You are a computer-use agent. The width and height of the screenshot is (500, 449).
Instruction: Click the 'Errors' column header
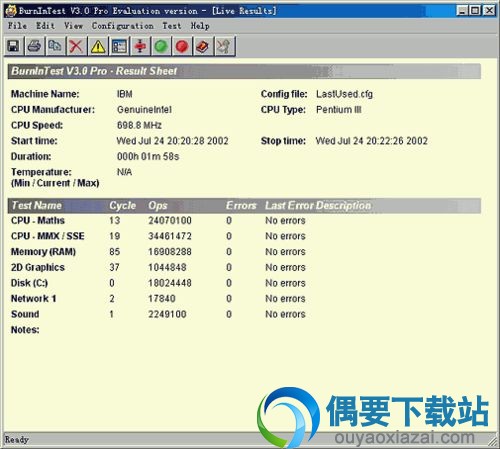(x=241, y=205)
